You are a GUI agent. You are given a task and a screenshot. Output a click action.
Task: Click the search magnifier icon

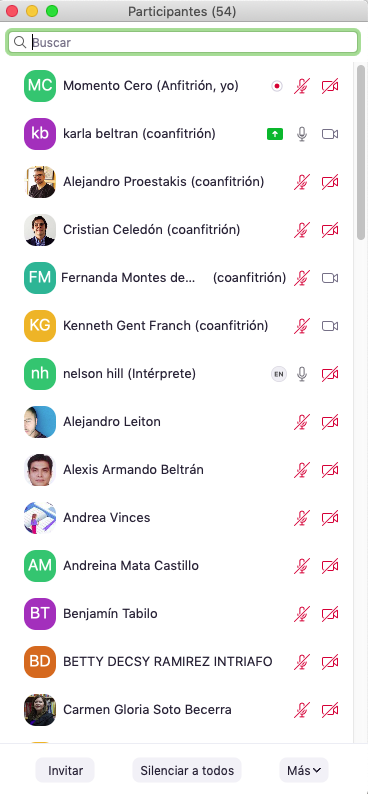point(20,43)
